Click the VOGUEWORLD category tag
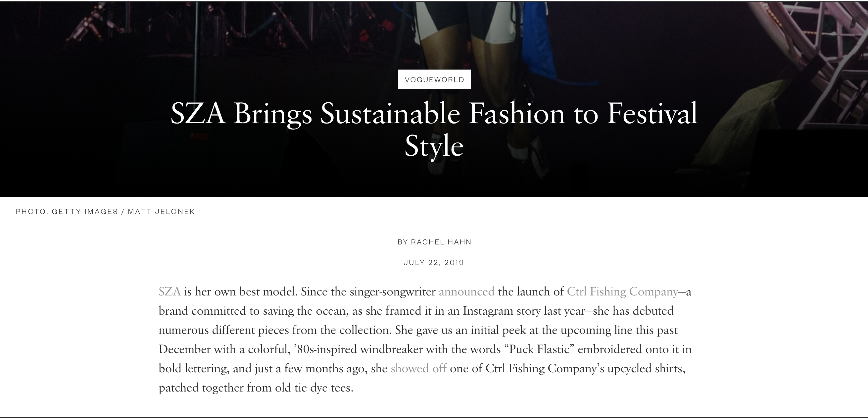Viewport: 868px width, 418px height. pos(434,79)
